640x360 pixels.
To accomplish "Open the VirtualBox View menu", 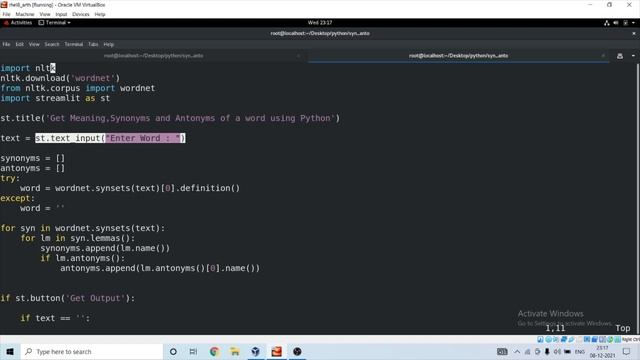I will pyautogui.click(x=45, y=14).
